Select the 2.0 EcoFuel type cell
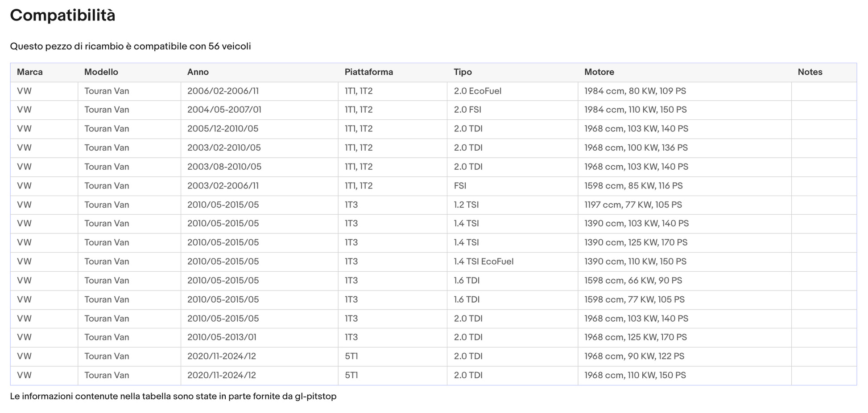The image size is (868, 413). coord(513,91)
